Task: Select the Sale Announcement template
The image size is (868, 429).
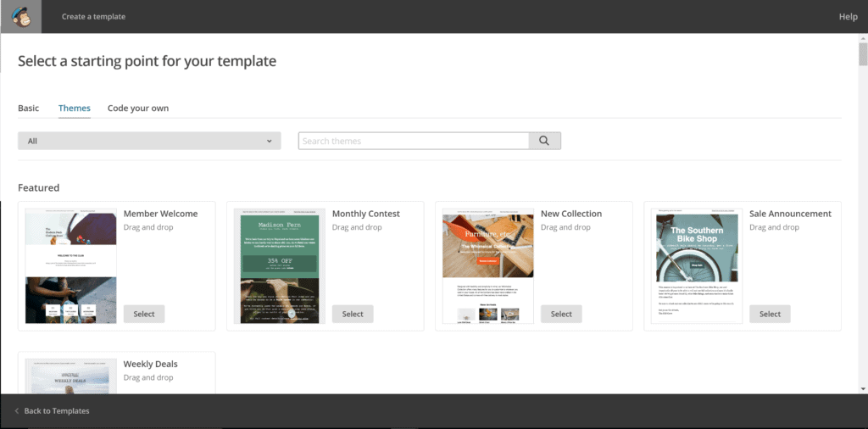Action: click(x=770, y=314)
